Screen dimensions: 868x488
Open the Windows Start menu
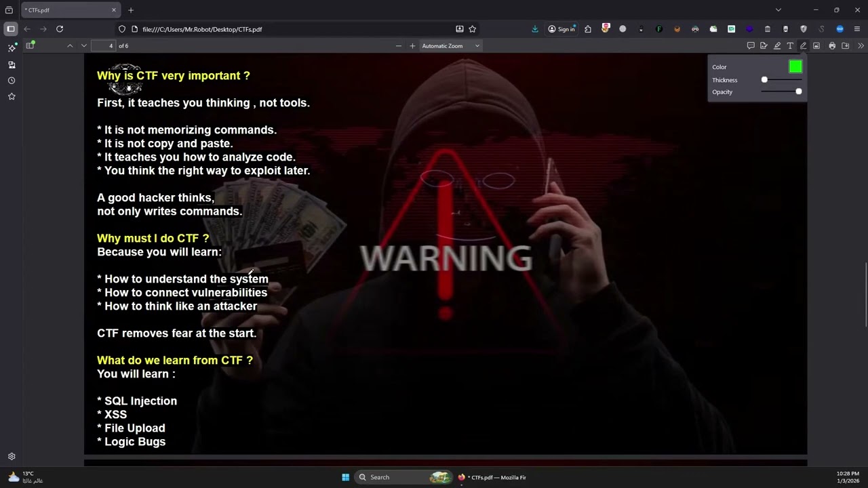346,477
